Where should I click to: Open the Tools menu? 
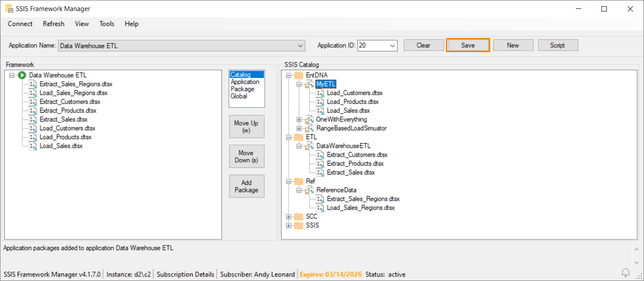[107, 24]
